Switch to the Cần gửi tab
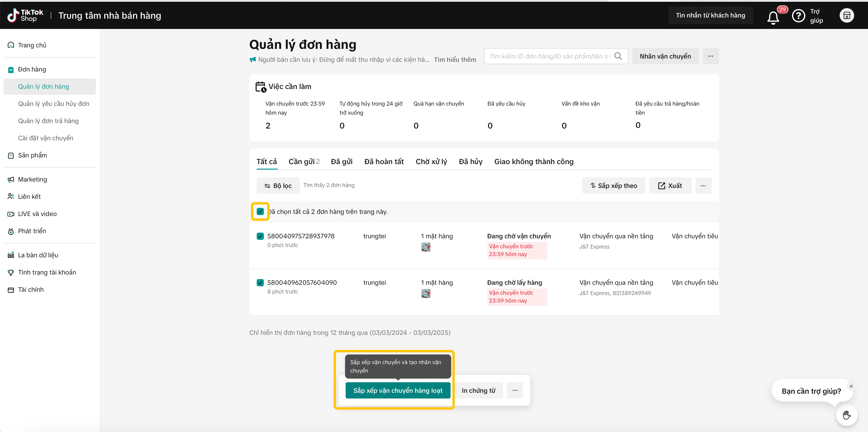Viewport: 868px width, 432px height. click(x=304, y=161)
